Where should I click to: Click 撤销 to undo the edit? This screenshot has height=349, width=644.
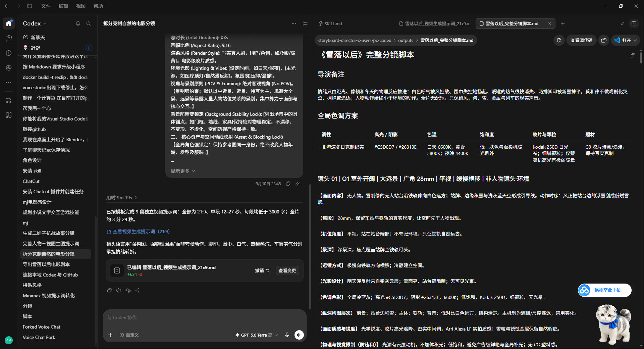262,270
